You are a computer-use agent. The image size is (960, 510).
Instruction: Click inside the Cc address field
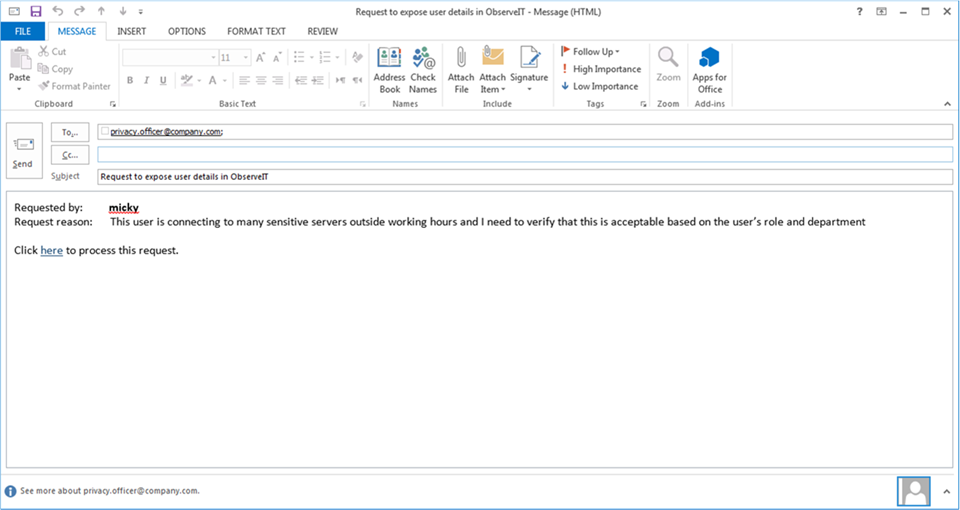pyautogui.click(x=524, y=154)
